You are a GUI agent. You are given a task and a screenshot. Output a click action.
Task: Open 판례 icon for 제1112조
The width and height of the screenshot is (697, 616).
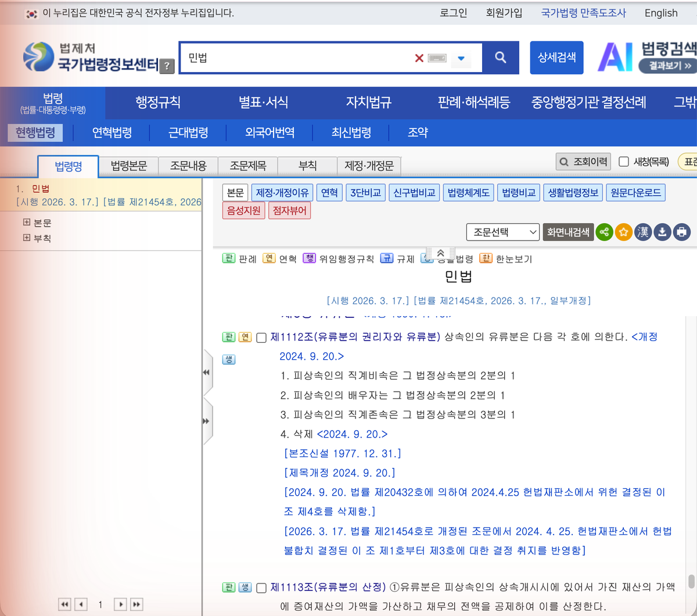[x=229, y=337]
